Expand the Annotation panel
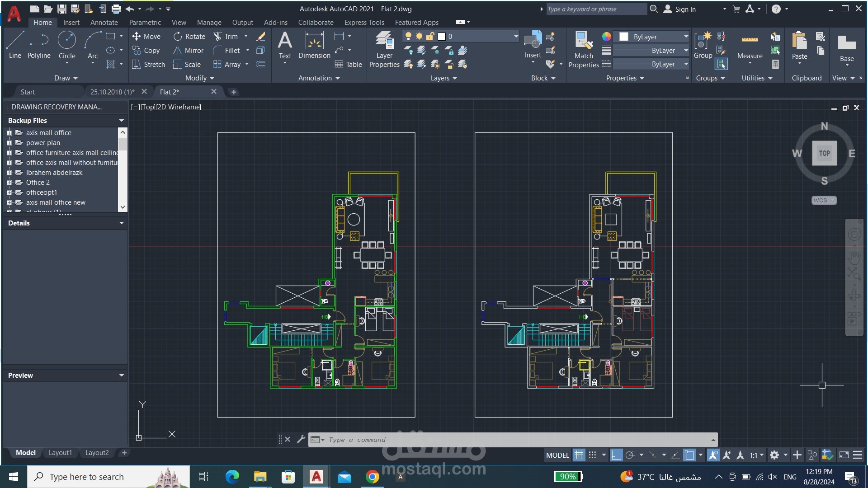868x488 pixels. (319, 78)
